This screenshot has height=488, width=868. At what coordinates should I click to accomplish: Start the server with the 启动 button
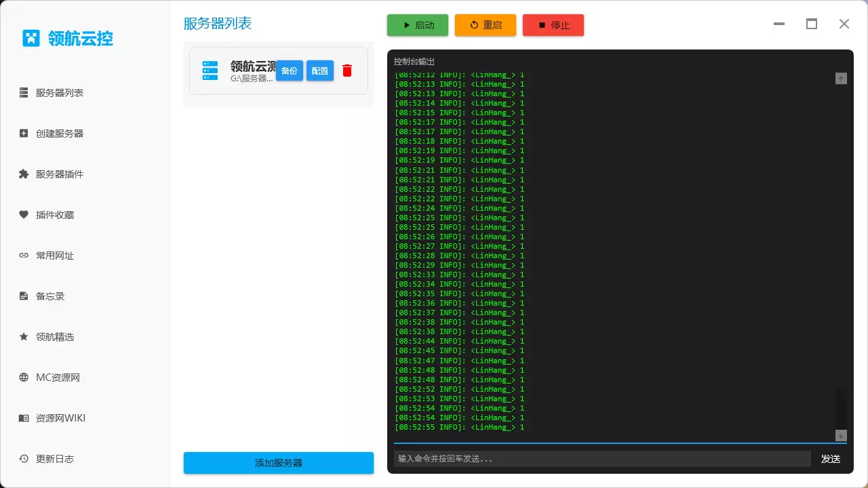(417, 24)
